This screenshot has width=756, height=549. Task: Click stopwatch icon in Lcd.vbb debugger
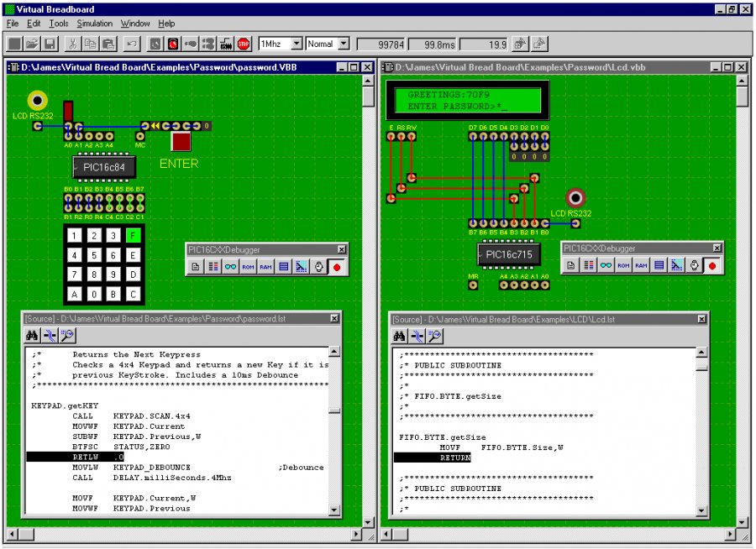[695, 265]
